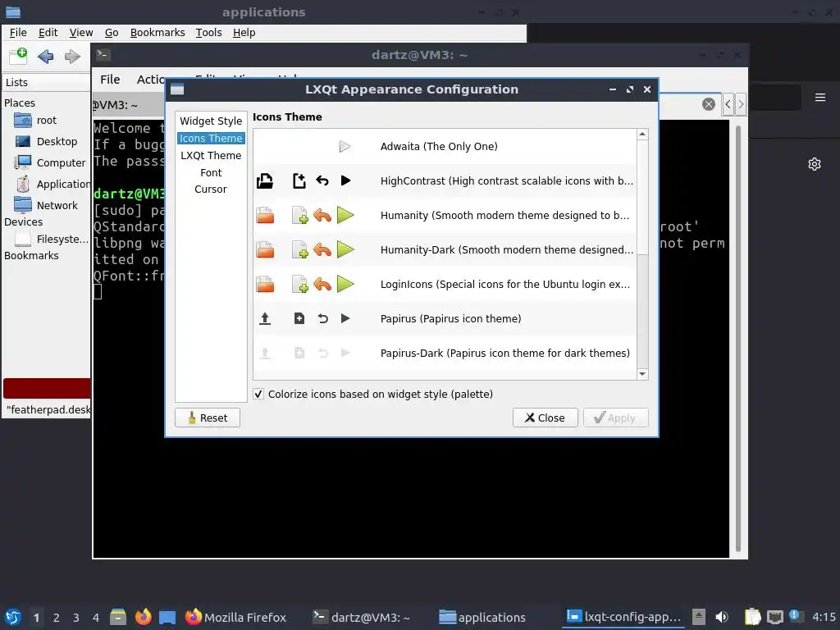Open the LXQt Theme category
The width and height of the screenshot is (840, 630).
pyautogui.click(x=211, y=155)
